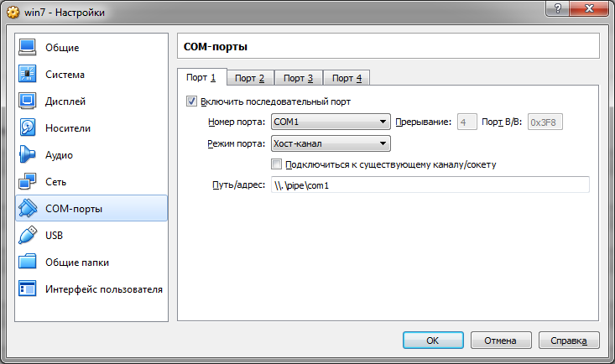Select Аудио label in sidebar
Viewport: 615px width, 364px height.
(59, 155)
